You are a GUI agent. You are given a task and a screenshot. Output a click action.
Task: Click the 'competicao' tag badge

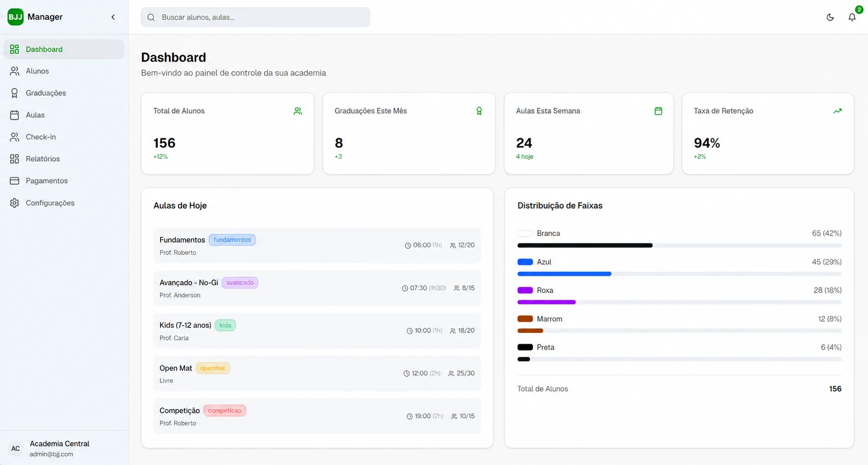coord(224,411)
